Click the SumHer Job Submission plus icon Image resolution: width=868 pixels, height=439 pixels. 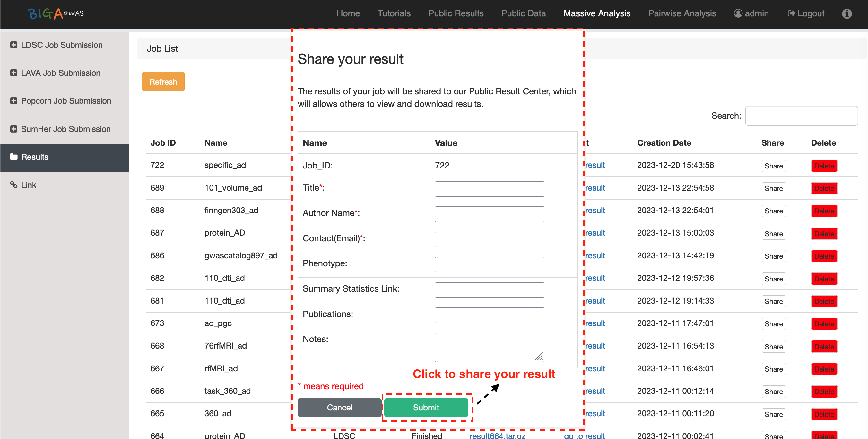point(13,129)
